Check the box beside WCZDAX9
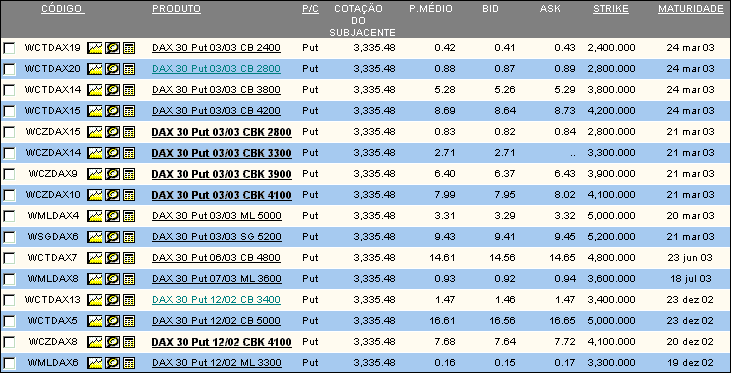 pos(9,174)
